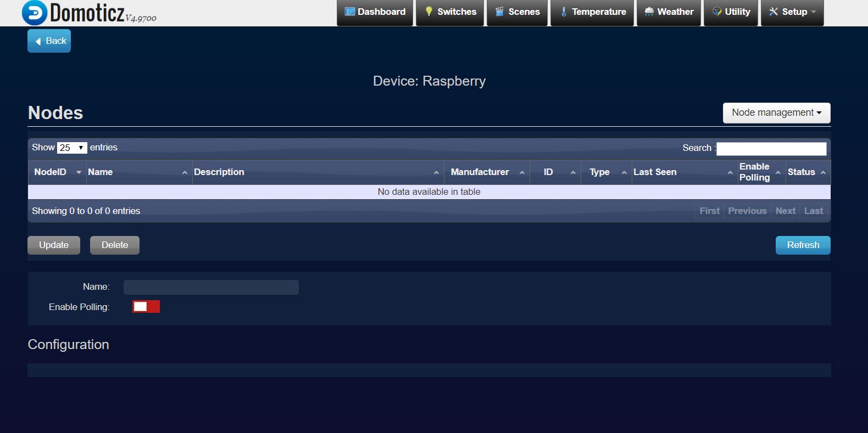Click the 'Device: Raspberry' heading
868x433 pixels.
coord(429,81)
